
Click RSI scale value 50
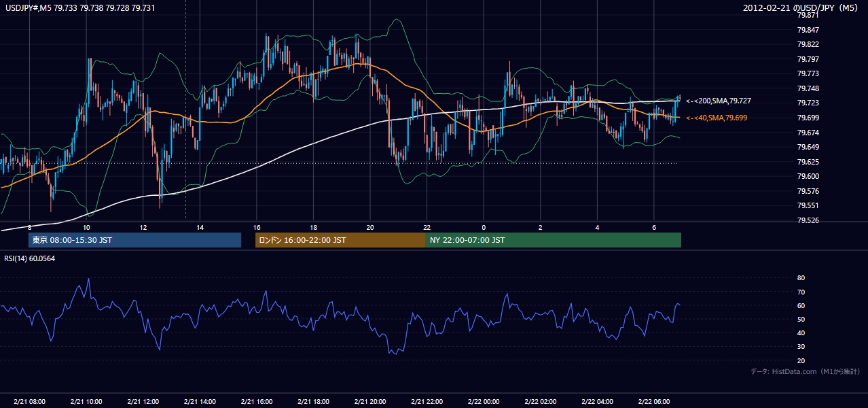(x=801, y=319)
